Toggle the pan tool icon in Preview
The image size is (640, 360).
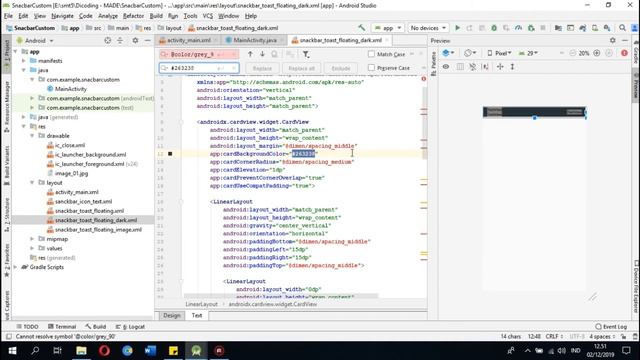pos(500,67)
